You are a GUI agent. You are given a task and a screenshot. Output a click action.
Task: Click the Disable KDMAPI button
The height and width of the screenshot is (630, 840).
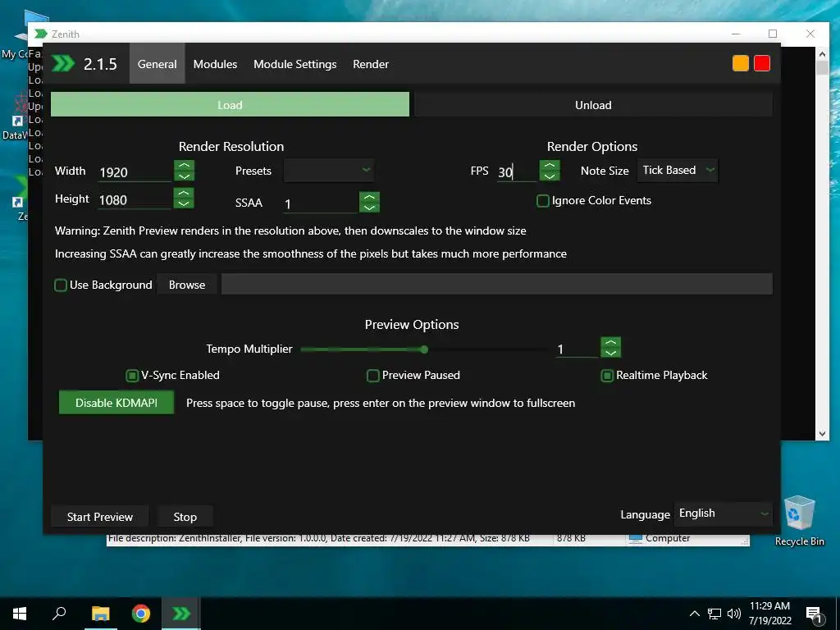click(x=116, y=402)
